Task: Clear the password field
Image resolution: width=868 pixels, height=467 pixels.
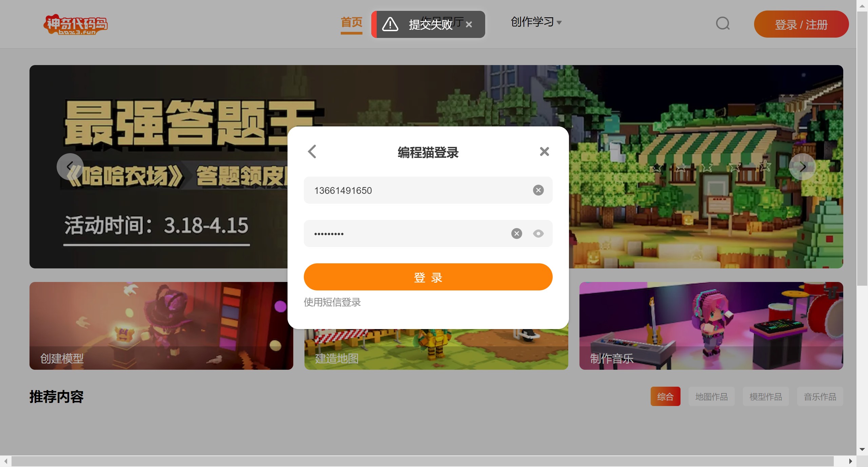Action: point(516,233)
